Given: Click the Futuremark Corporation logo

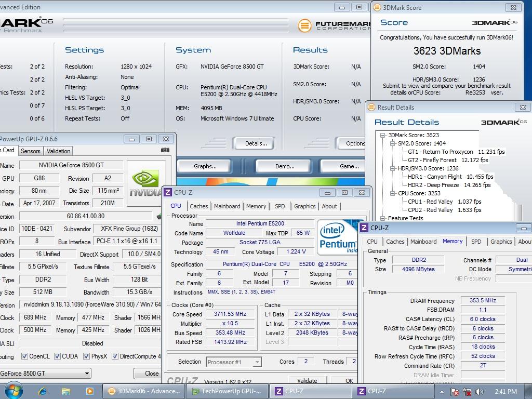Looking at the screenshot, I should tap(334, 25).
